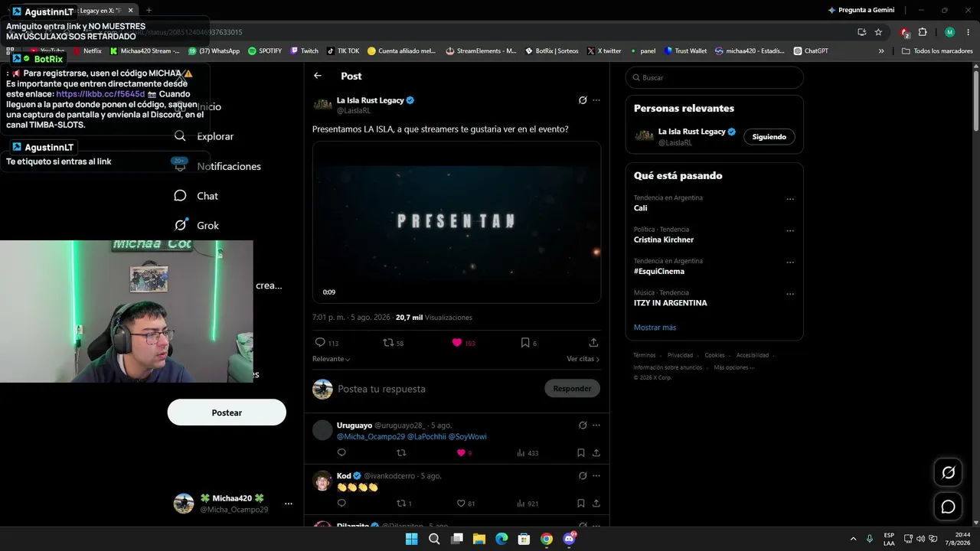The height and width of the screenshot is (551, 980).
Task: Open Microsoft Edge from the taskbar
Action: pos(501,539)
